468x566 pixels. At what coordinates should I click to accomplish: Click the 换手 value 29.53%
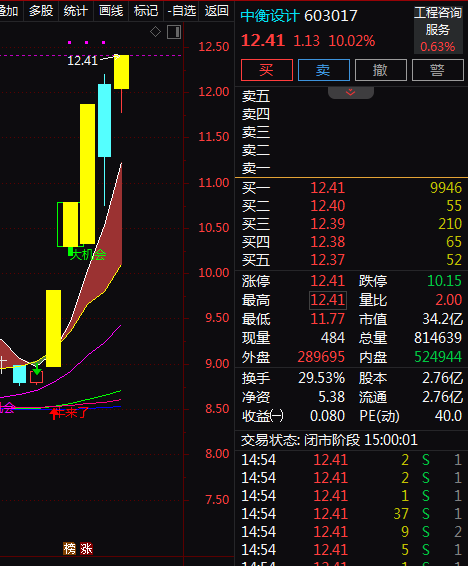pyautogui.click(x=322, y=378)
